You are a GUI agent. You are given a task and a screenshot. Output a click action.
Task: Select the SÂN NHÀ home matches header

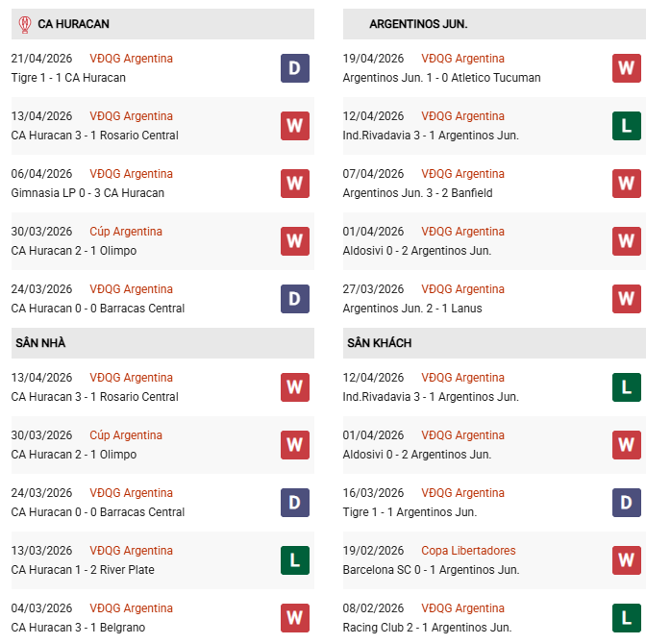point(40,343)
